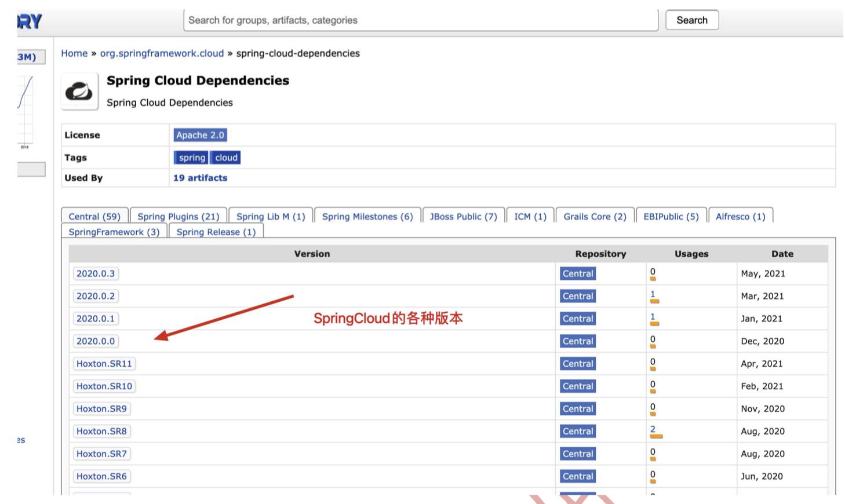
Task: Open version 2020.0.1
Action: [96, 319]
